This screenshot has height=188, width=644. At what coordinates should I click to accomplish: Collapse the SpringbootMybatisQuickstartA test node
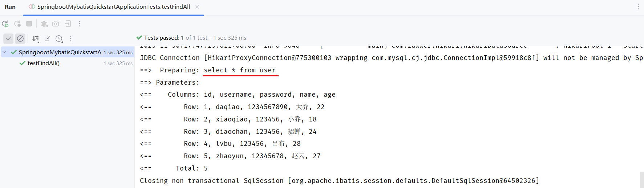click(4, 52)
